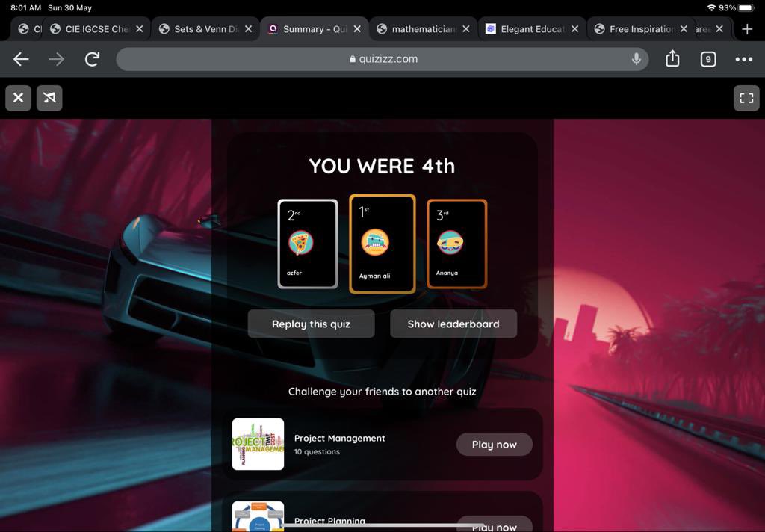The width and height of the screenshot is (765, 532).
Task: Open the tab switcher showing 9 tabs
Action: (708, 59)
